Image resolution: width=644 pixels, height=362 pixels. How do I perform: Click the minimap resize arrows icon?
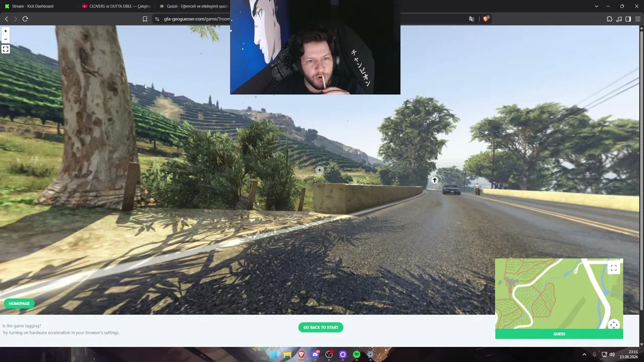(614, 325)
